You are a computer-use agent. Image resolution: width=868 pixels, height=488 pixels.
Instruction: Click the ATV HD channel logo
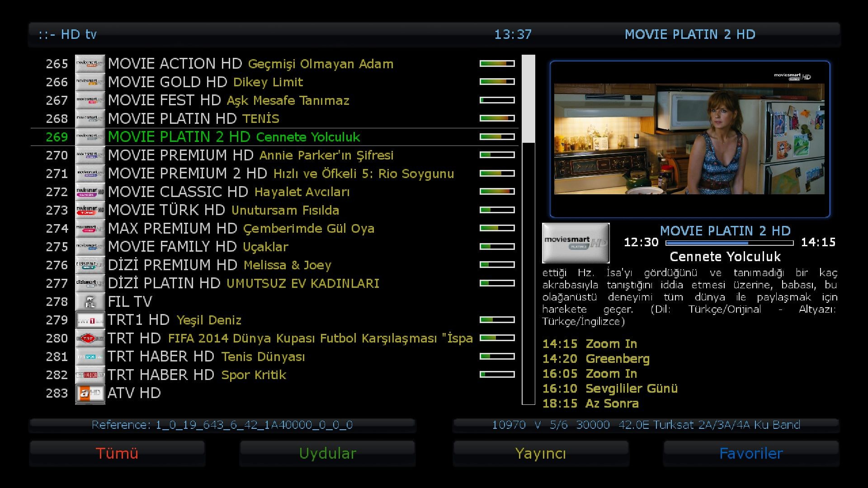[x=90, y=393]
